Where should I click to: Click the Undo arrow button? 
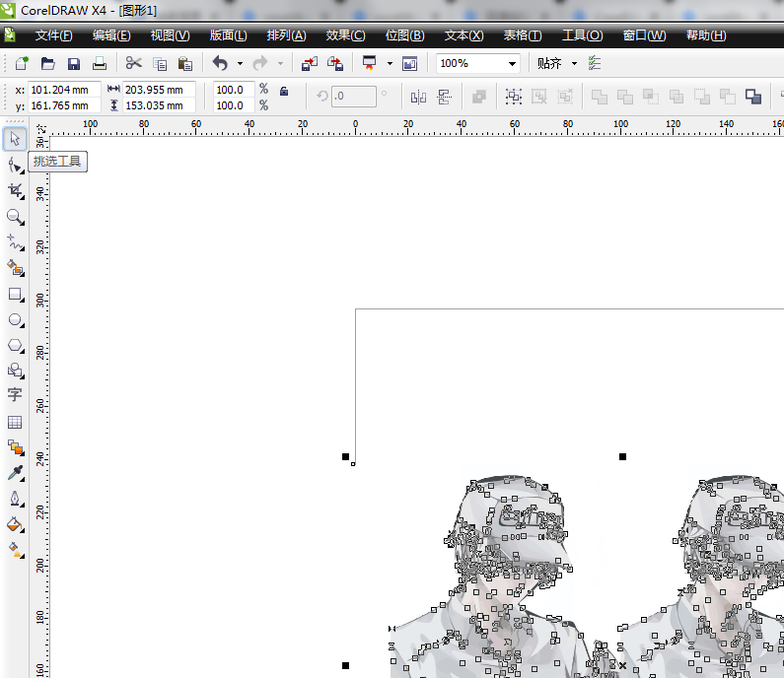click(220, 63)
